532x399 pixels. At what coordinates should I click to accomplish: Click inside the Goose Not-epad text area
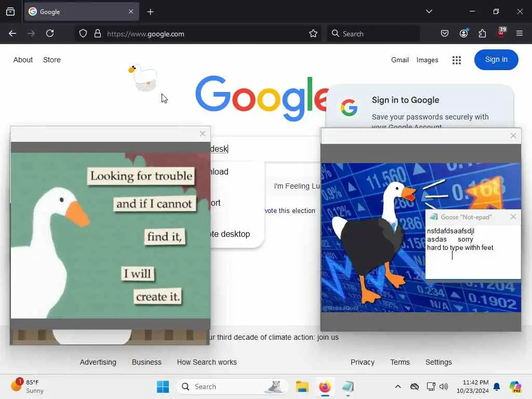[473, 252]
